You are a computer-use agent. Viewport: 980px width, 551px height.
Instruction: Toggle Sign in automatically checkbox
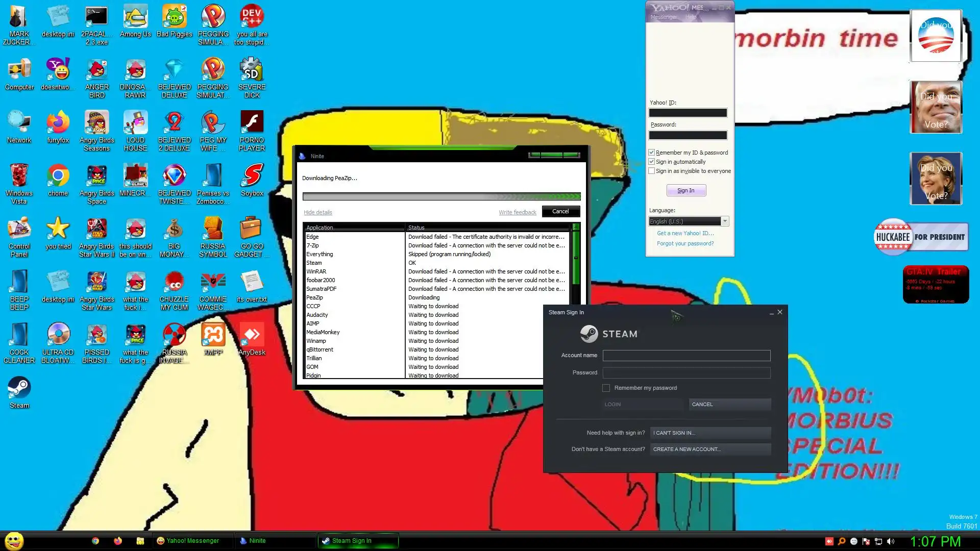[652, 162]
